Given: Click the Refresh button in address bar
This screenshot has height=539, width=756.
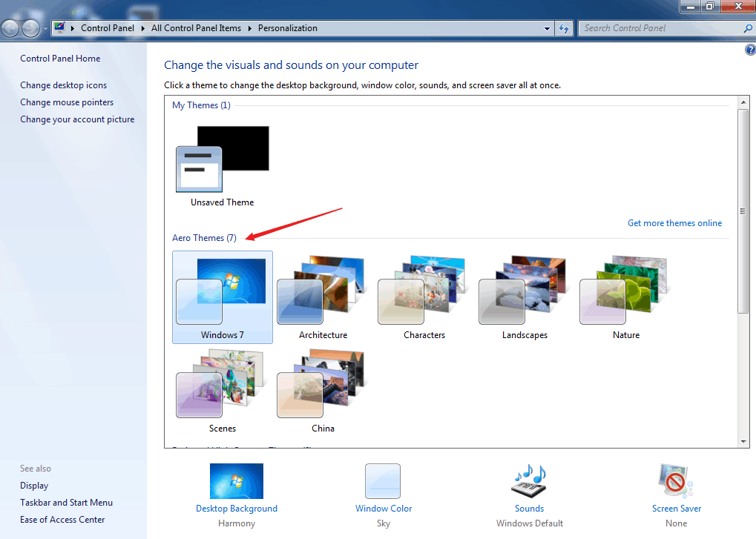Looking at the screenshot, I should (564, 28).
